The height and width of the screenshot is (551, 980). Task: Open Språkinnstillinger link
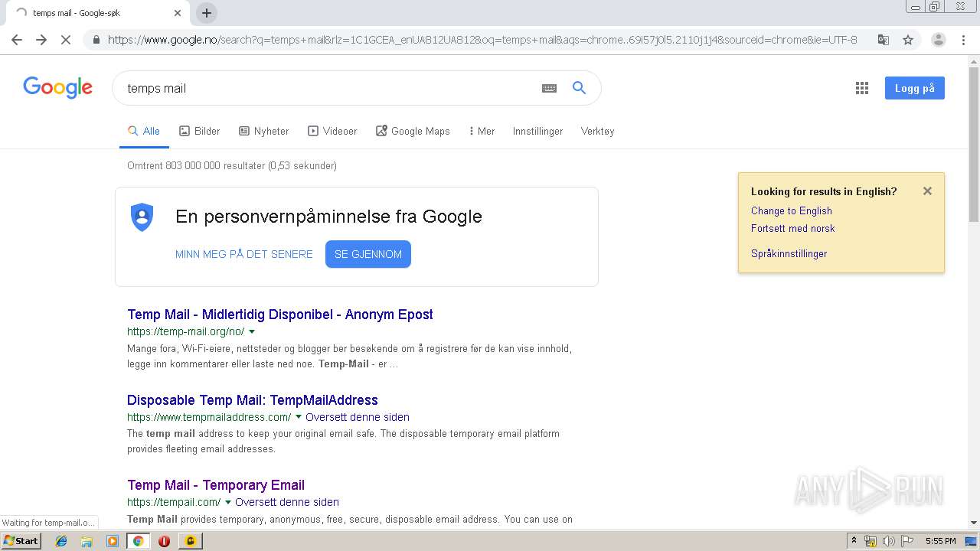(x=789, y=253)
